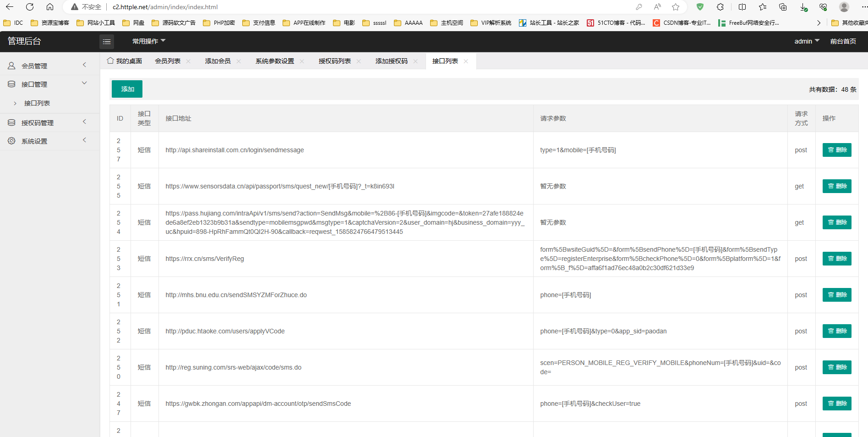Viewport: 868px width, 437px height.
Task: Close the 添加授权码 tab
Action: 415,61
